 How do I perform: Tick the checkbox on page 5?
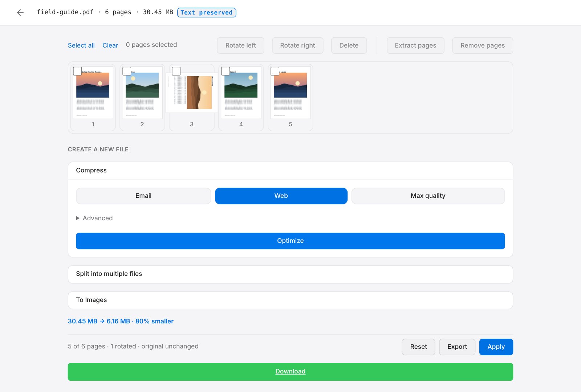(275, 71)
